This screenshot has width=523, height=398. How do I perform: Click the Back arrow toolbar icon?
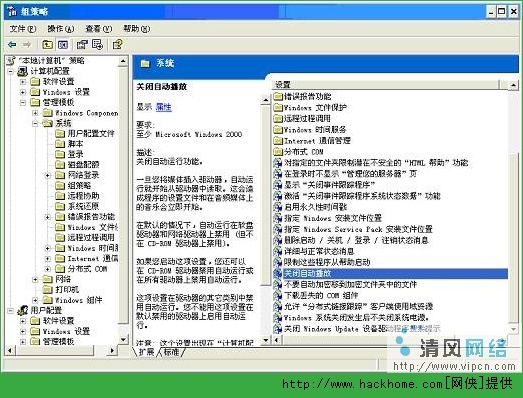[12, 44]
